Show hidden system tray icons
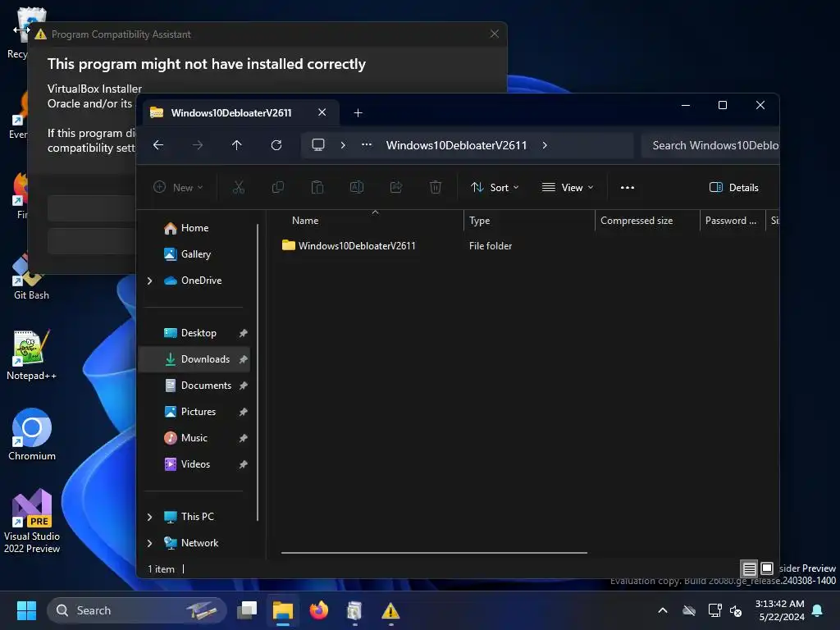 click(x=663, y=610)
